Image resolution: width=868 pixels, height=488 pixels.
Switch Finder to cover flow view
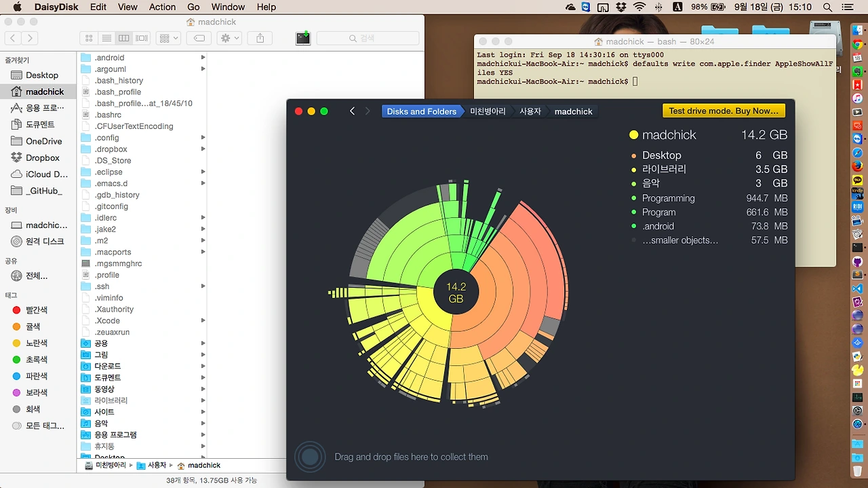click(142, 39)
